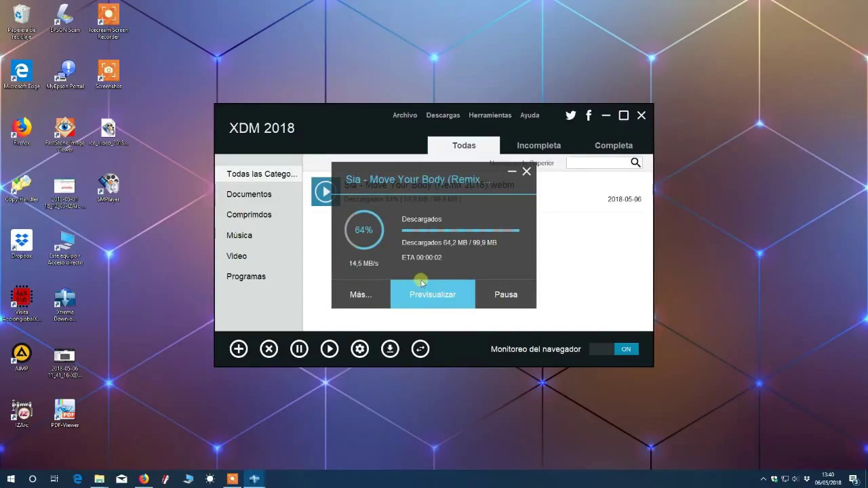868x488 pixels.
Task: Select the Documentos category
Action: tap(249, 195)
